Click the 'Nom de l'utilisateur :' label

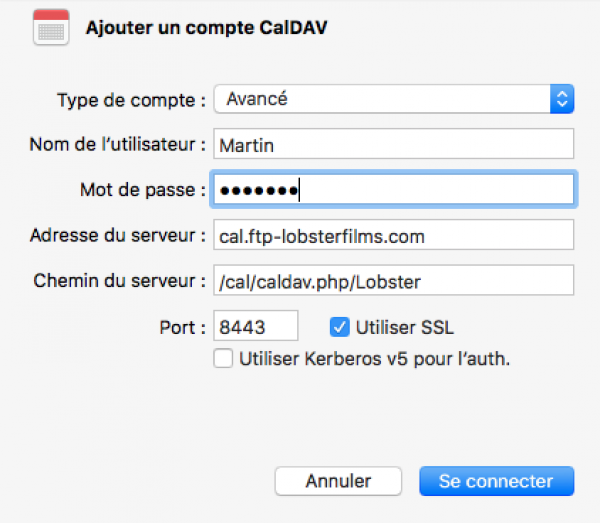(x=117, y=145)
